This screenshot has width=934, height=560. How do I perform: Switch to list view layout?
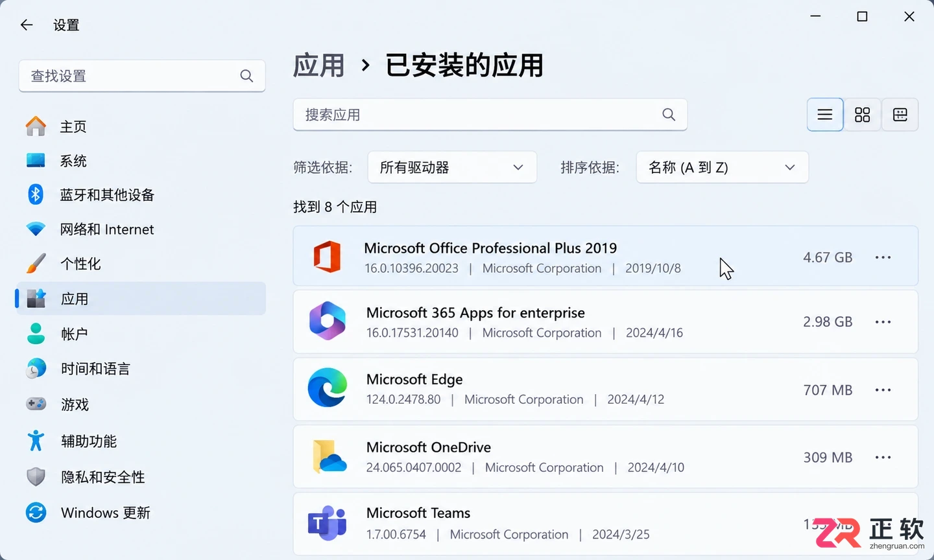825,115
